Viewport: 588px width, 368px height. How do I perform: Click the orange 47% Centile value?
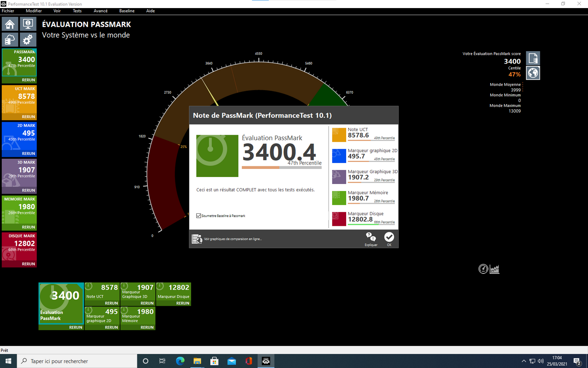(x=514, y=74)
